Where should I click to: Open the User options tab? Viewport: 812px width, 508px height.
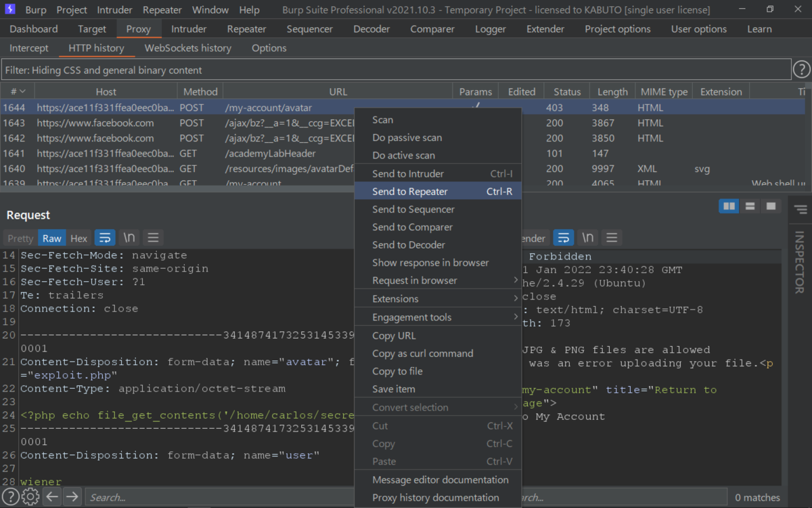coord(699,29)
